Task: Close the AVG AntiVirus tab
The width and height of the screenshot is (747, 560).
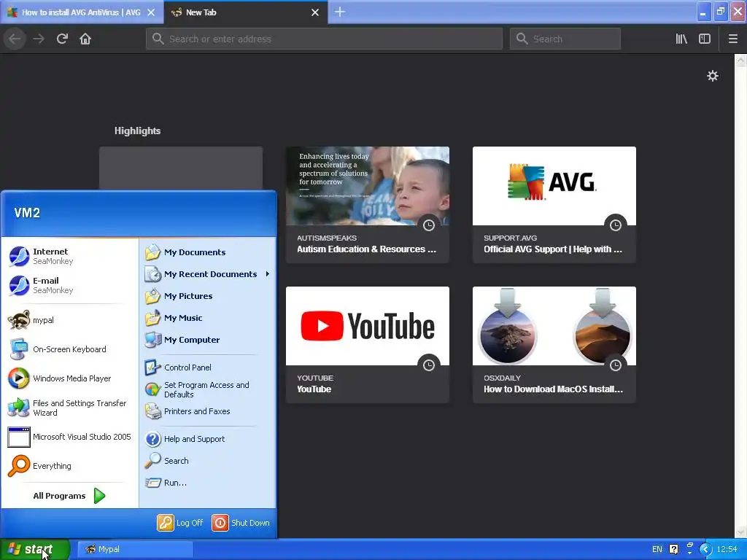Action: click(151, 12)
